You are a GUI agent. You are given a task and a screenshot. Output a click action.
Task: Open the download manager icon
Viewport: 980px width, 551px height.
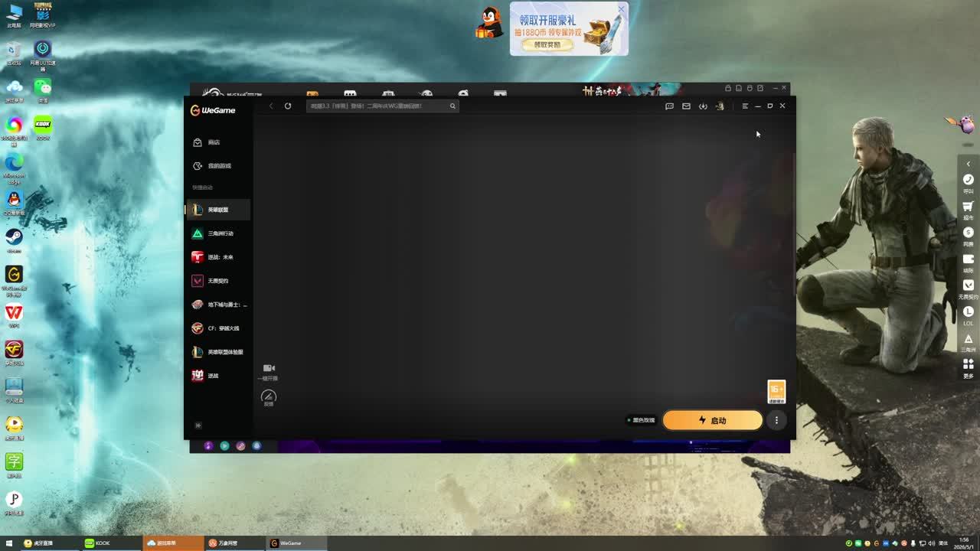tap(703, 106)
